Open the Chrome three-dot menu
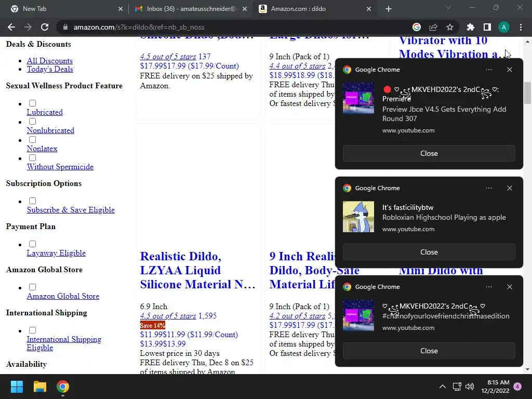This screenshot has width=532, height=399. tap(521, 27)
